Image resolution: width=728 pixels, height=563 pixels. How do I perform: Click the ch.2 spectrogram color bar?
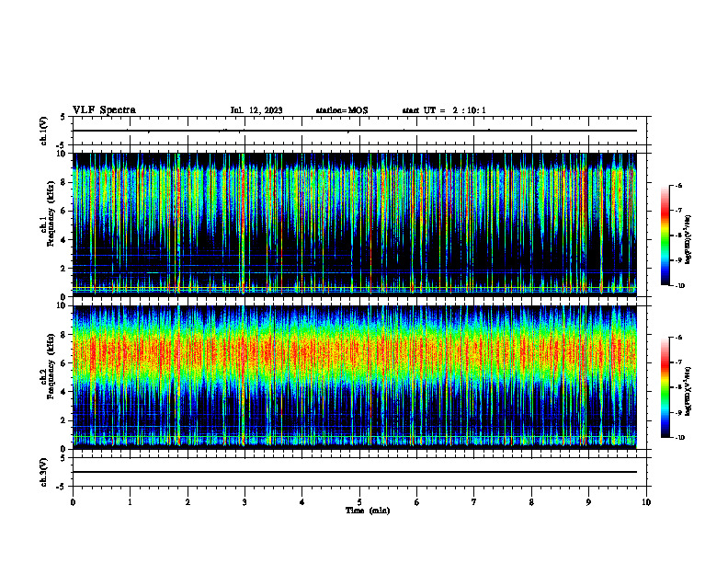pyautogui.click(x=665, y=387)
